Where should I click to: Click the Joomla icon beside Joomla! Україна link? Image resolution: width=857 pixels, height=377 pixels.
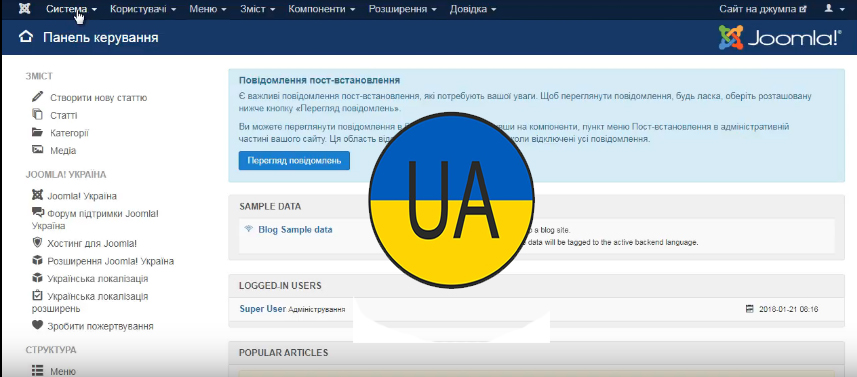pyautogui.click(x=37, y=195)
